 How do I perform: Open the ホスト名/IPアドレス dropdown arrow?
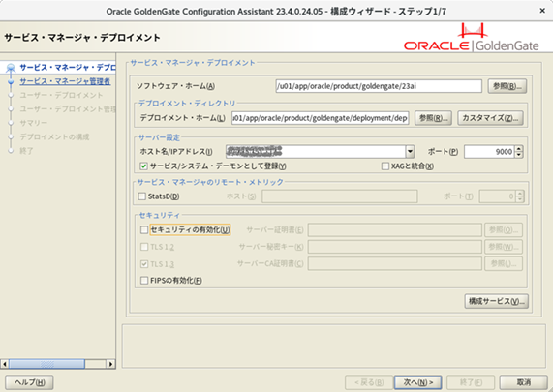(x=410, y=152)
